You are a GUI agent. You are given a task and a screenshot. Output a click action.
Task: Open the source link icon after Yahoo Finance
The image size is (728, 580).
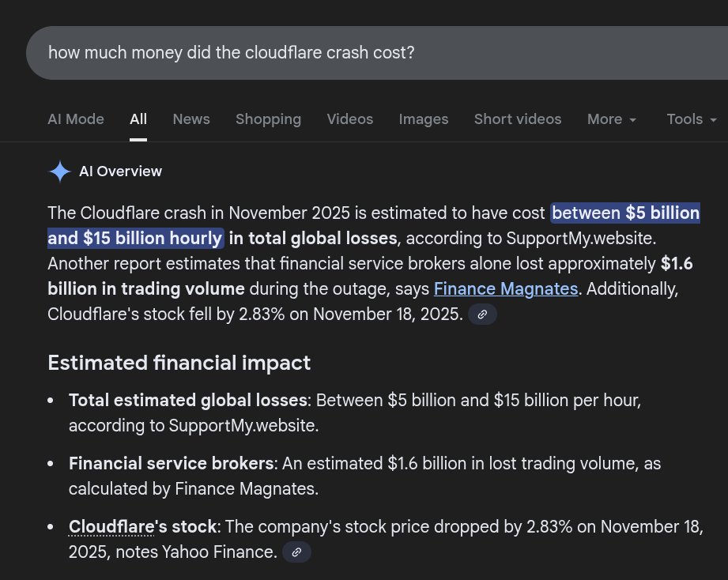click(x=296, y=552)
